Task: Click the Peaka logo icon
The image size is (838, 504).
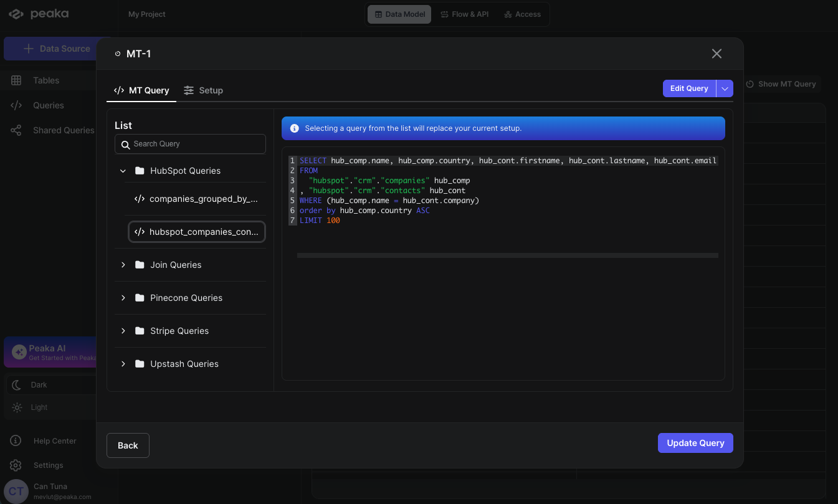Action: pyautogui.click(x=16, y=14)
